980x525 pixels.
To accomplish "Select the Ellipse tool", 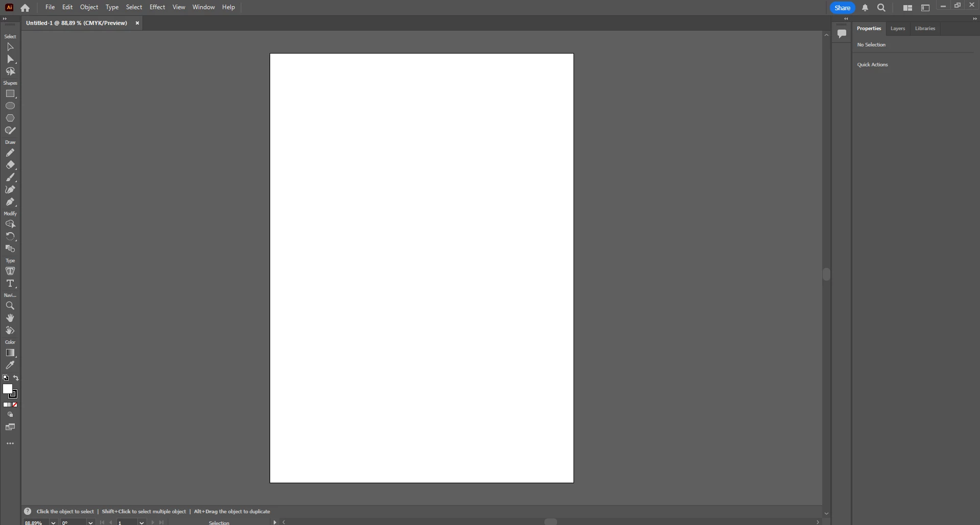I will (x=10, y=106).
